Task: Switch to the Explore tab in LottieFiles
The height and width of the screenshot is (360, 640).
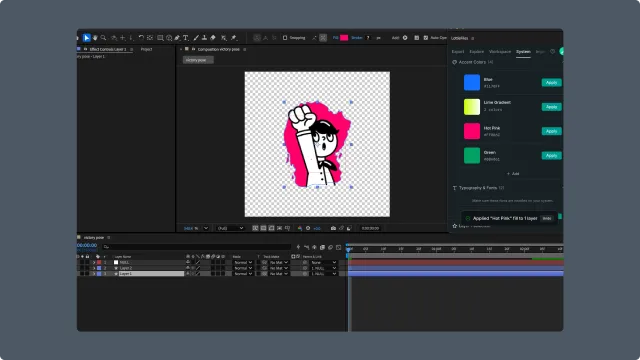Action: (x=476, y=51)
